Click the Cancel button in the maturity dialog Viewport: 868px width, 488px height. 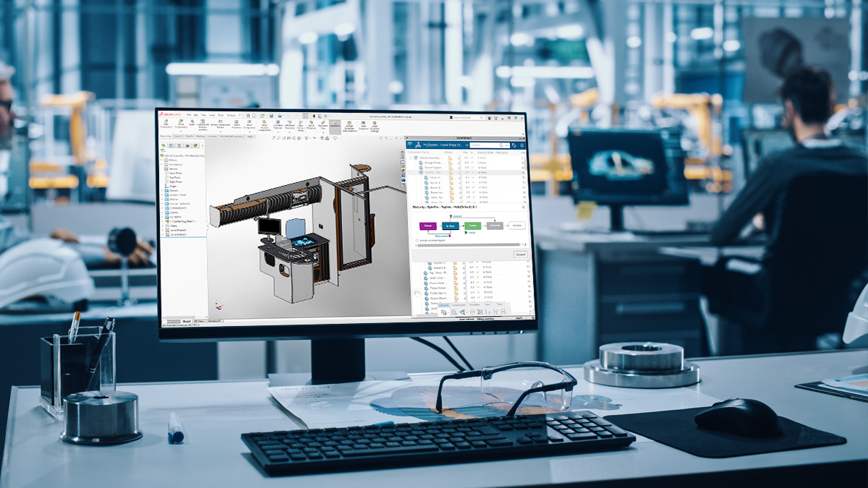tap(521, 254)
